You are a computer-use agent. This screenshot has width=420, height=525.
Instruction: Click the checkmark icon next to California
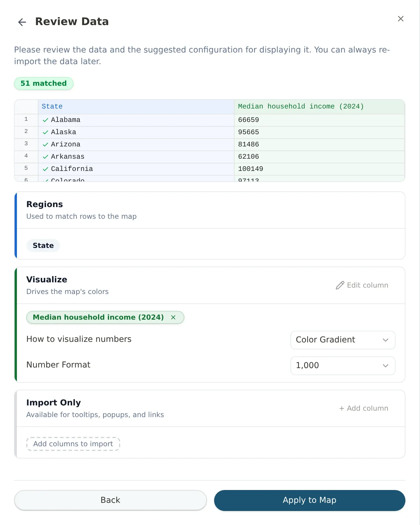(45, 169)
